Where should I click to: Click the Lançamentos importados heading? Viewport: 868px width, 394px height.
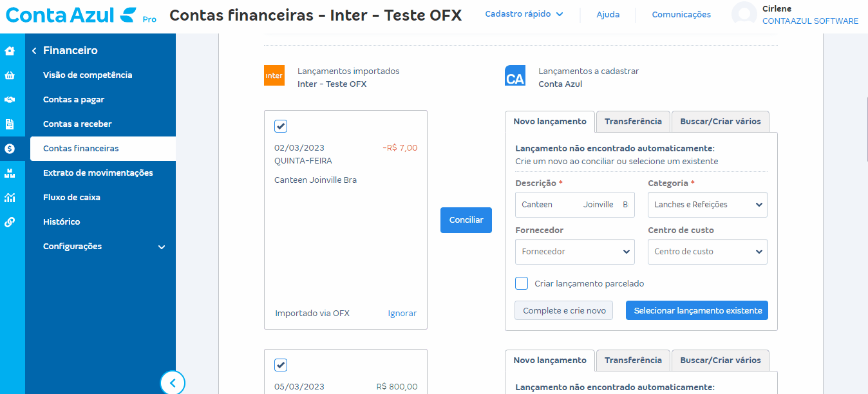click(348, 71)
